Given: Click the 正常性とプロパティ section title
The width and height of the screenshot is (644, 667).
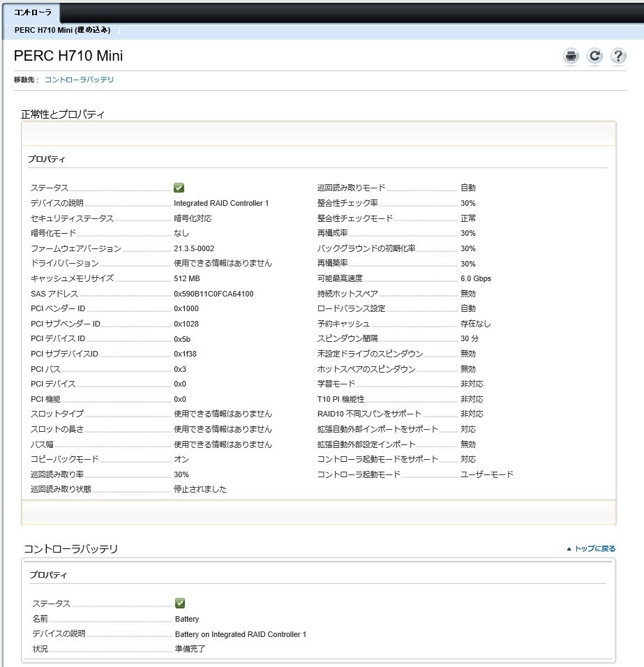Looking at the screenshot, I should (63, 114).
